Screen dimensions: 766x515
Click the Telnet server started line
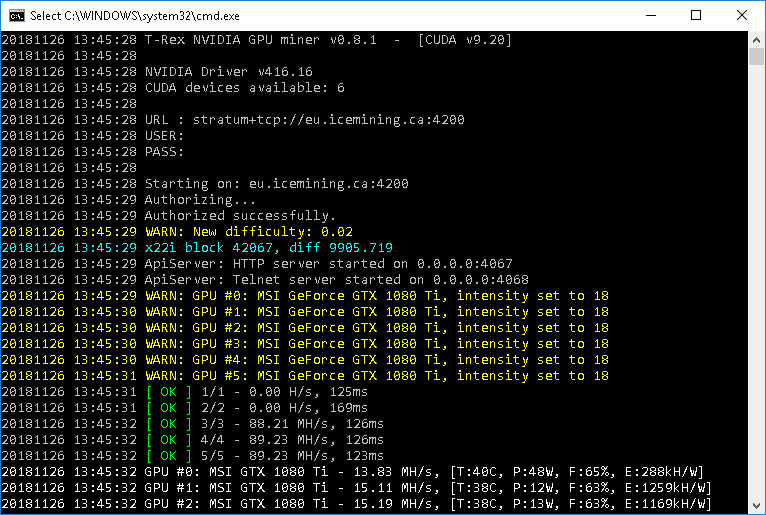point(265,280)
